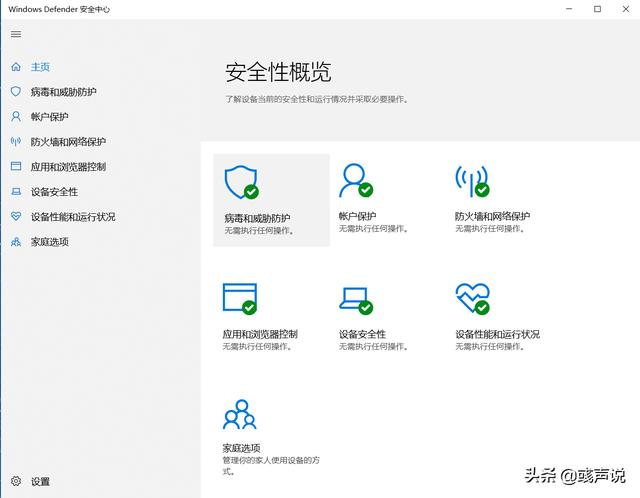
Task: Select 设备安全性 in the sidebar
Action: coord(54,192)
